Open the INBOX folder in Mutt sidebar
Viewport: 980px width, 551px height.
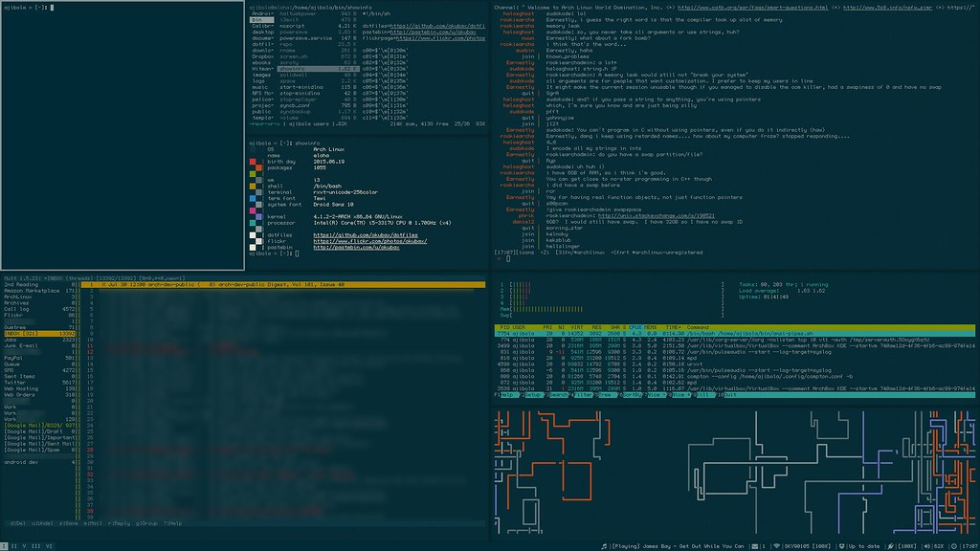[x=39, y=334]
